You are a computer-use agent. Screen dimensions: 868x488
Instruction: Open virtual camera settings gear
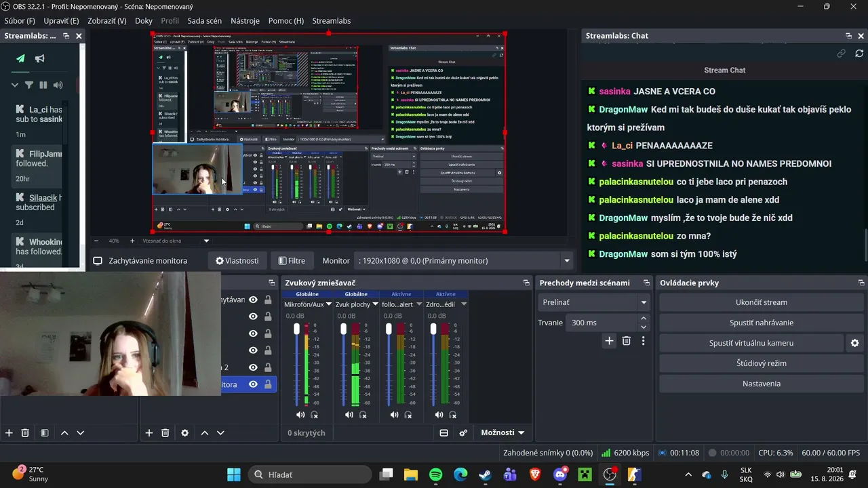point(855,343)
